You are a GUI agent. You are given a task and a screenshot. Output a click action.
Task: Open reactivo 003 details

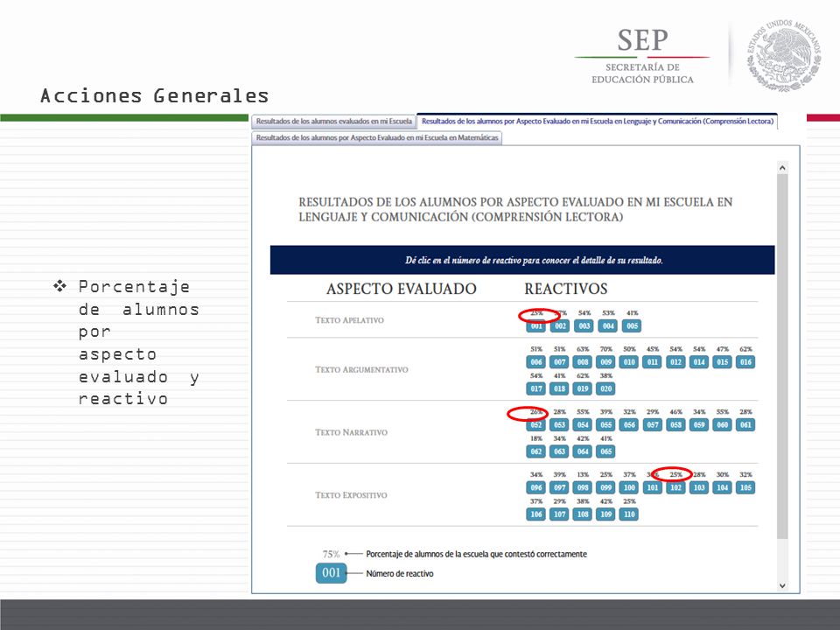click(584, 325)
